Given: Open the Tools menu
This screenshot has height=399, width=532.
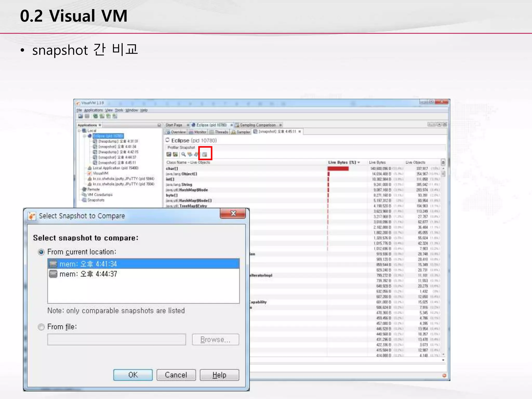Looking at the screenshot, I should point(119,110).
